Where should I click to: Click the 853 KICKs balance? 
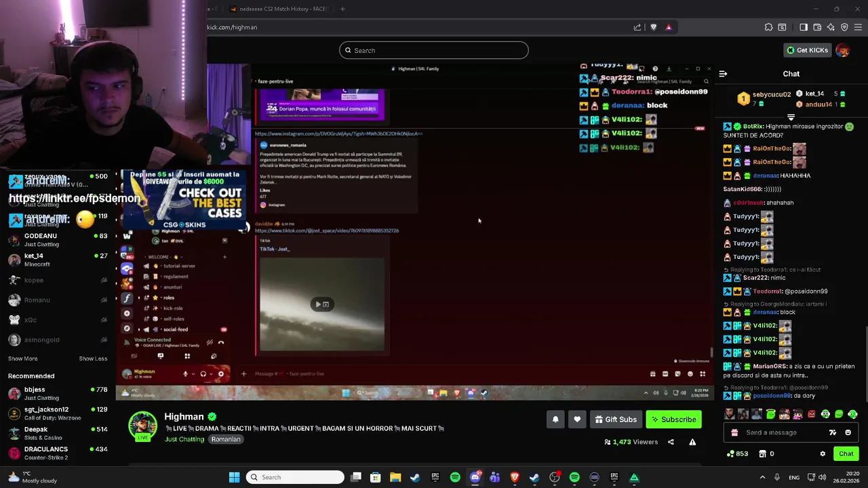tap(736, 454)
